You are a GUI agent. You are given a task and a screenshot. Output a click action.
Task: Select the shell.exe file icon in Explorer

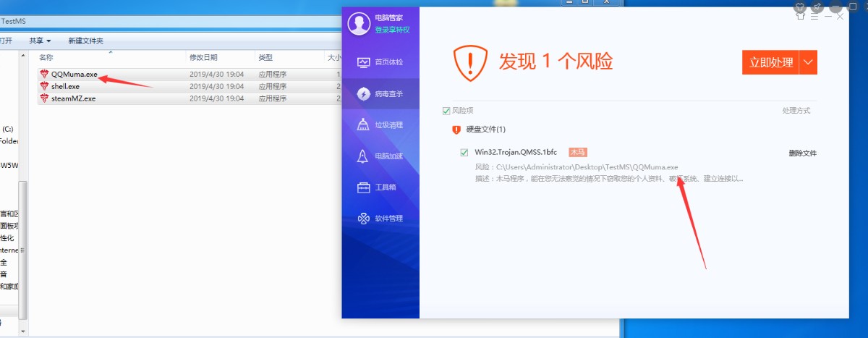point(44,86)
